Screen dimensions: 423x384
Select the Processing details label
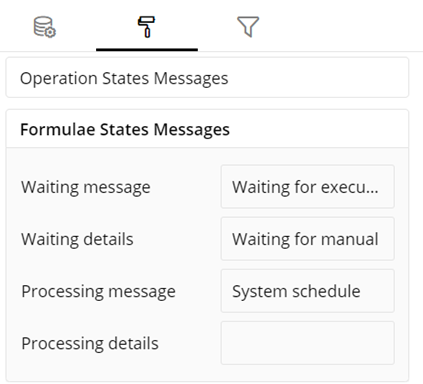[90, 343]
